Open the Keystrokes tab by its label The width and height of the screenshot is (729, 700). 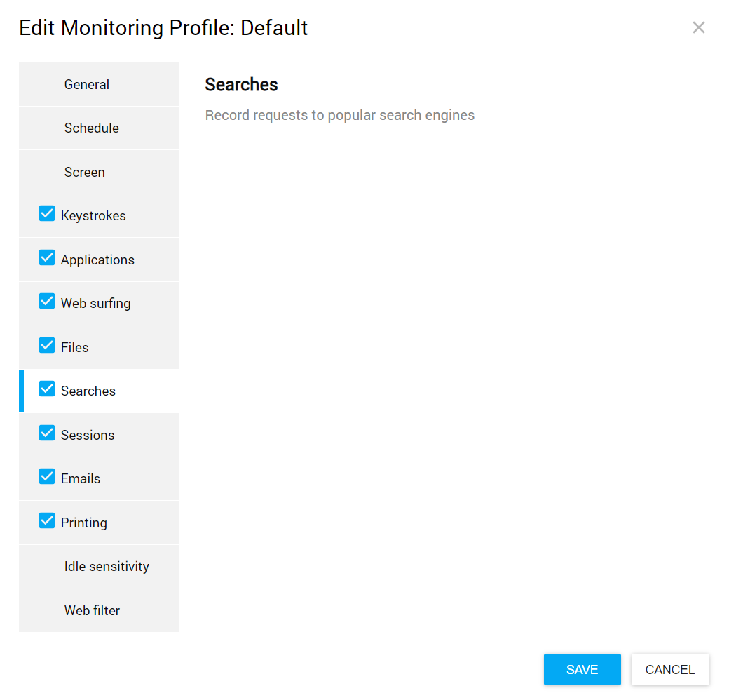click(93, 216)
